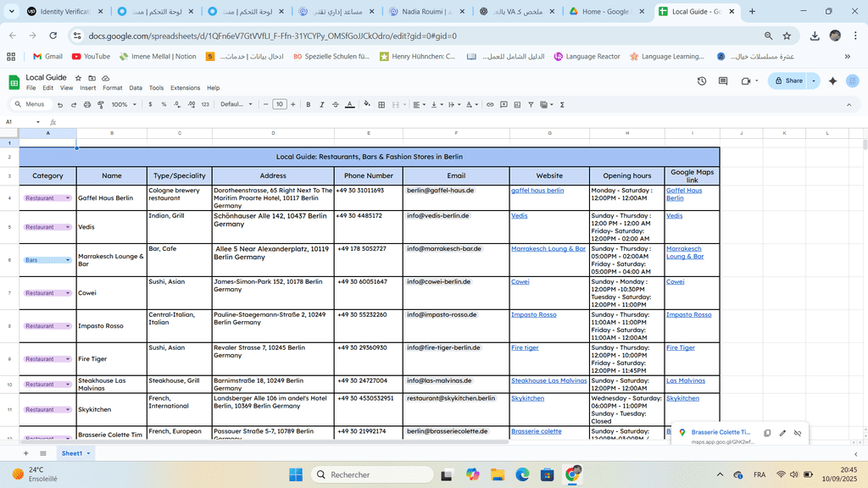Click the copy link icon in popup

point(766,433)
